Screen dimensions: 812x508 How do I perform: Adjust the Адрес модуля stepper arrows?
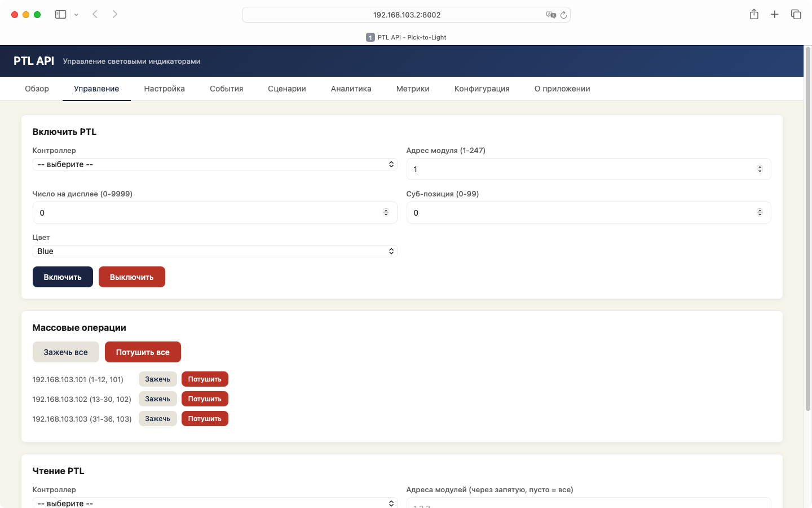tap(760, 169)
